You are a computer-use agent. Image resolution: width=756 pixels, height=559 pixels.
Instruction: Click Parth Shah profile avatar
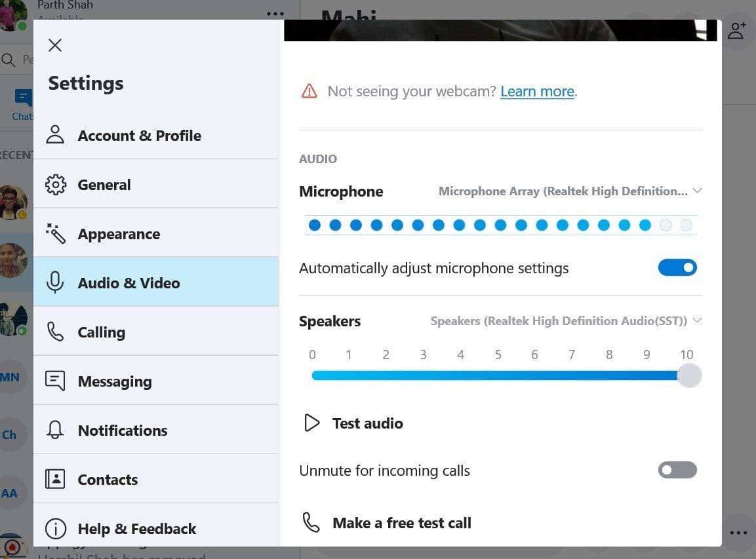point(14,15)
